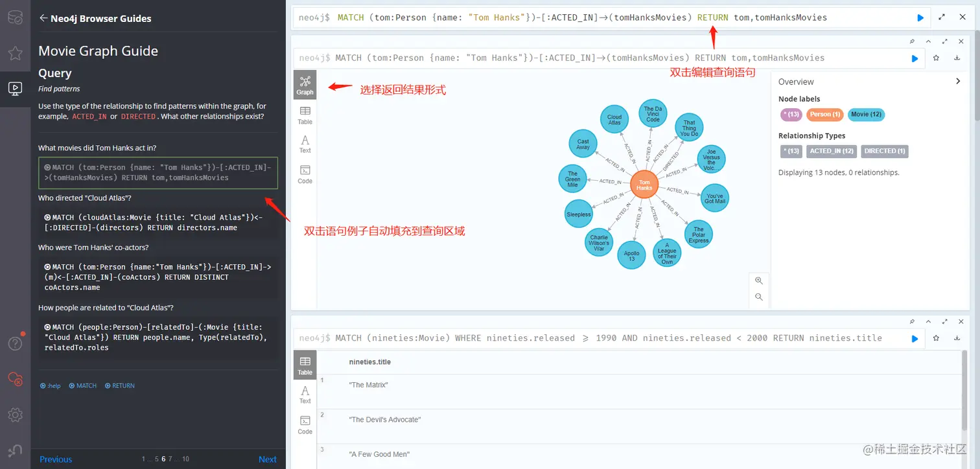Zoom out on the graph view
Viewport: 980px width, 469px height.
[759, 297]
